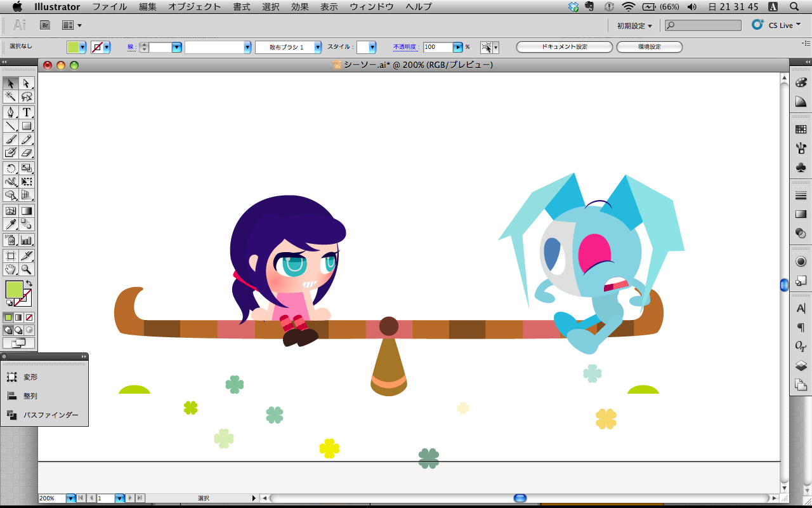Select the Column Graph tool
Image resolution: width=812 pixels, height=508 pixels.
point(27,240)
